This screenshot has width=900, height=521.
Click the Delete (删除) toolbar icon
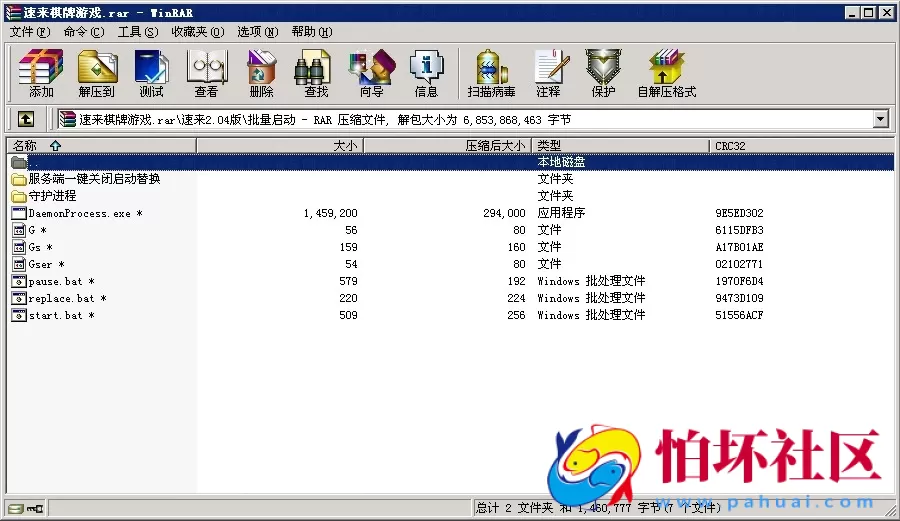click(x=262, y=73)
